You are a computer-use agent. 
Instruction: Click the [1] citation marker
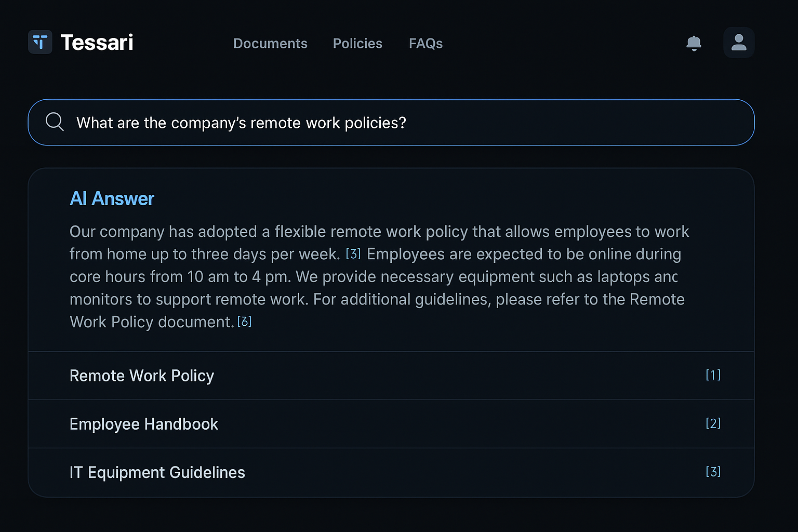[x=713, y=375]
